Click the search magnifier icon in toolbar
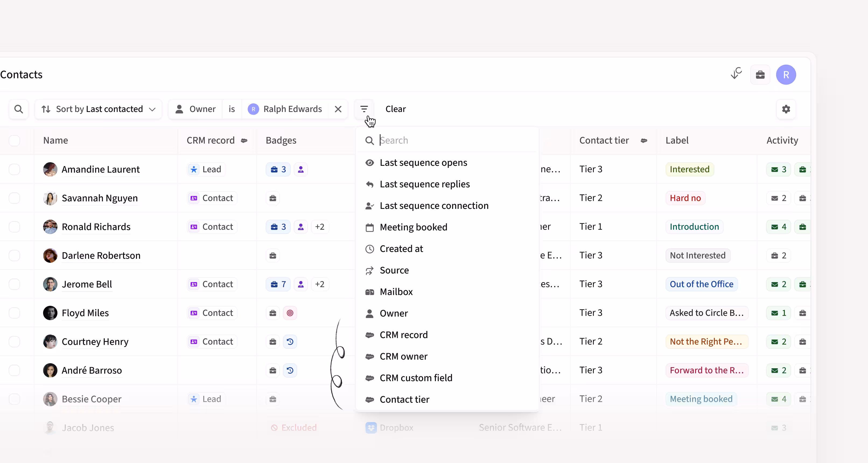The width and height of the screenshot is (868, 463). 19,109
